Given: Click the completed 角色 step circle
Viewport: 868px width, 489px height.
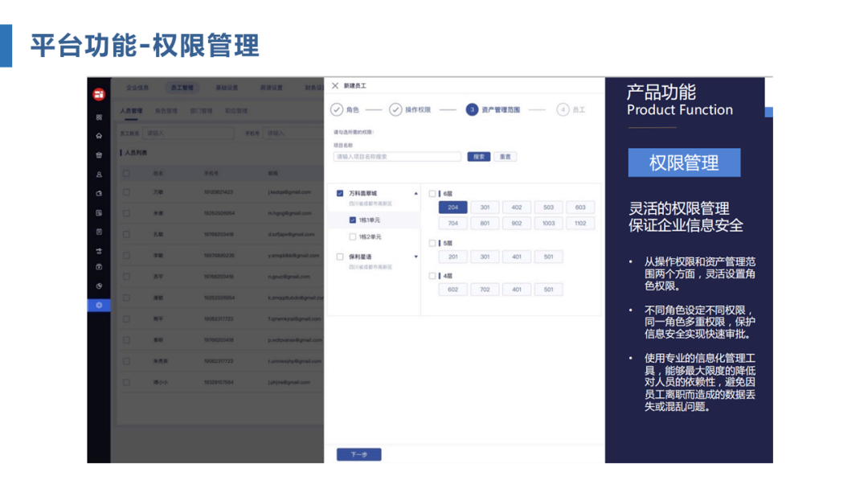Looking at the screenshot, I should (337, 109).
